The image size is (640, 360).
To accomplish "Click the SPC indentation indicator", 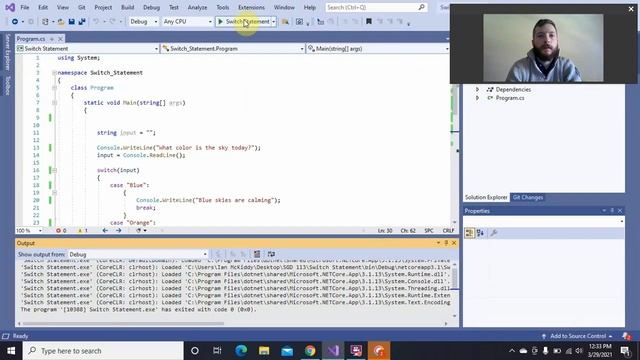I will click(x=429, y=231).
